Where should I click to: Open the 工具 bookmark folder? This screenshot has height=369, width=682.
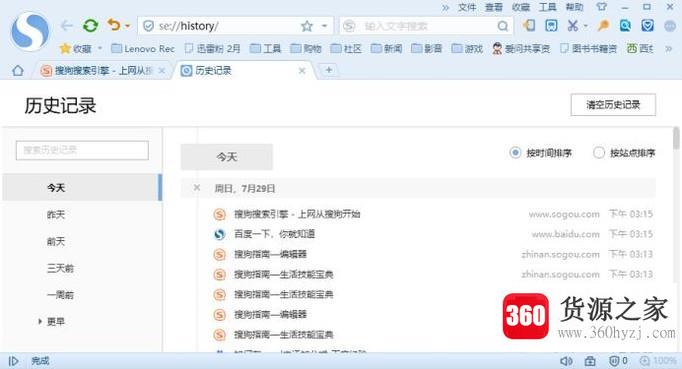tap(265, 48)
